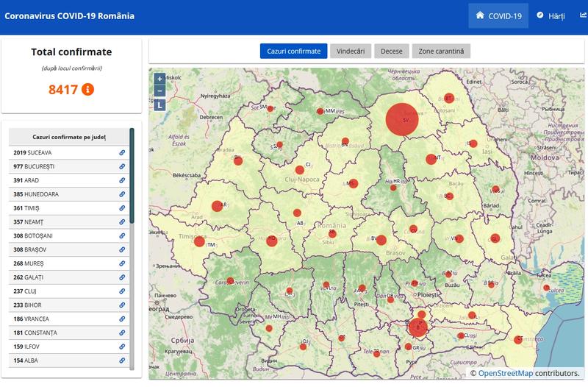588x387 pixels.
Task: Click the chart icon in top navigation
Action: (583, 15)
